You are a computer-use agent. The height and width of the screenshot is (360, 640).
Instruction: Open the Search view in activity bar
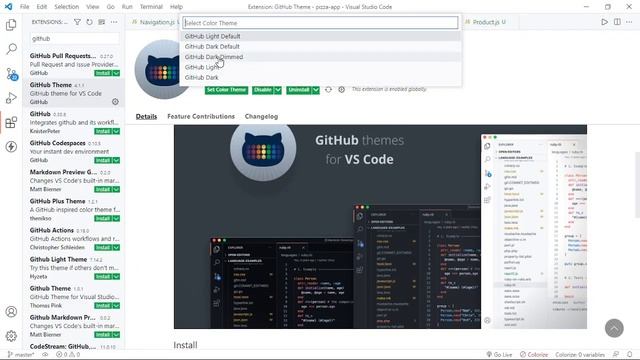pos(11,49)
